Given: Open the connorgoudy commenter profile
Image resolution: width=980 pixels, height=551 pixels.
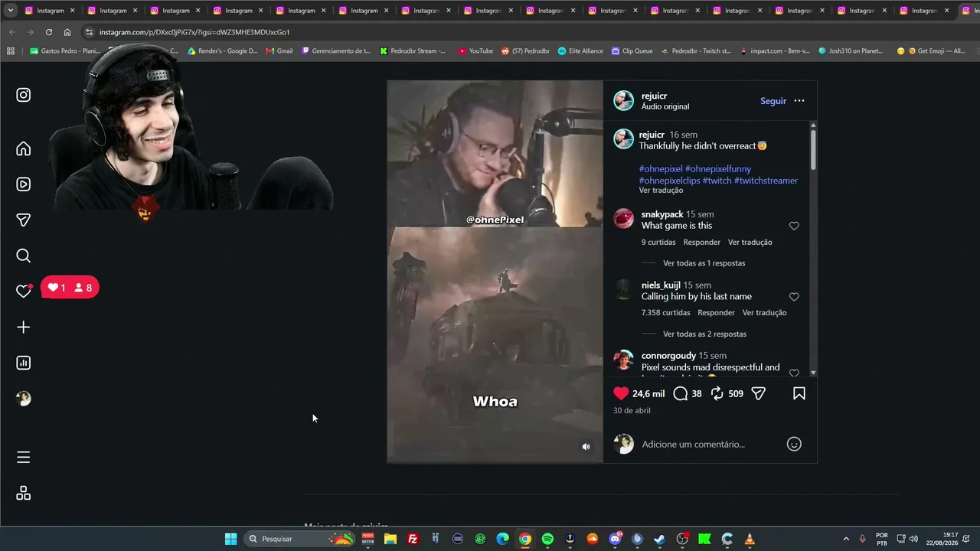Looking at the screenshot, I should (x=668, y=356).
